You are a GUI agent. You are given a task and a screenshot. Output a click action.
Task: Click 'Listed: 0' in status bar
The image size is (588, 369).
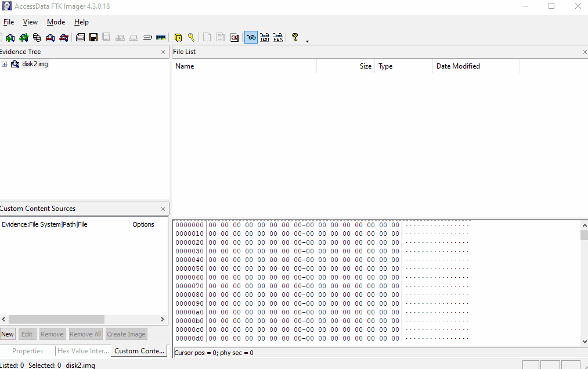click(x=12, y=366)
